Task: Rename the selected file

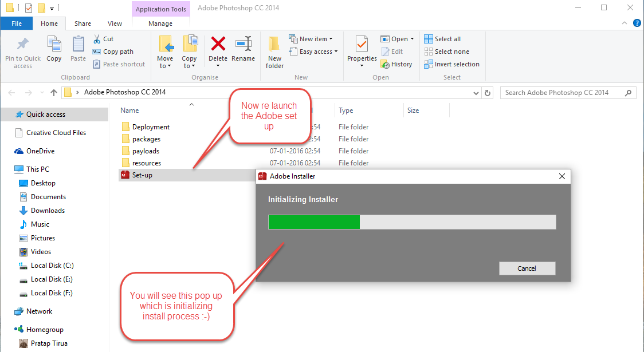Action: (243, 49)
